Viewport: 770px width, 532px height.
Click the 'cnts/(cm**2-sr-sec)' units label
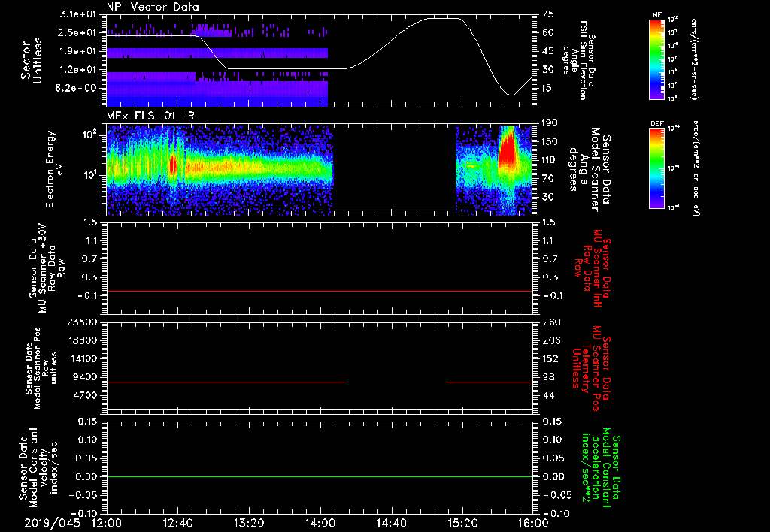click(694, 59)
